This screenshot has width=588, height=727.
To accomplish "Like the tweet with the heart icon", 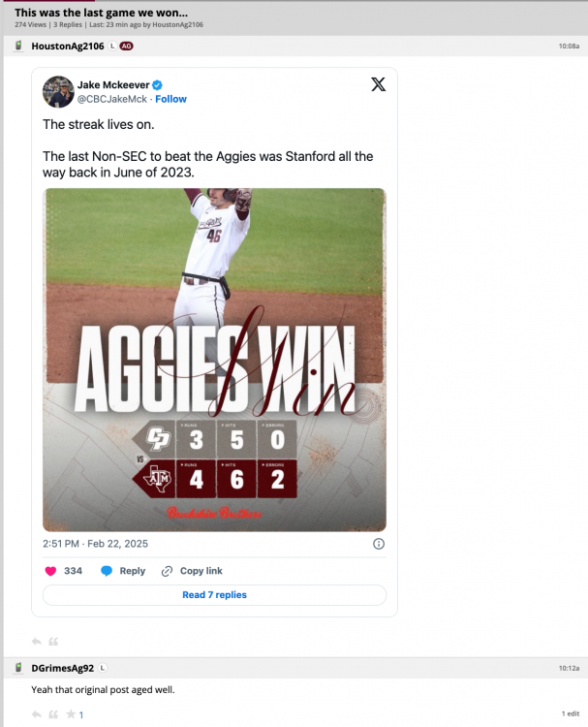I will 51,571.
